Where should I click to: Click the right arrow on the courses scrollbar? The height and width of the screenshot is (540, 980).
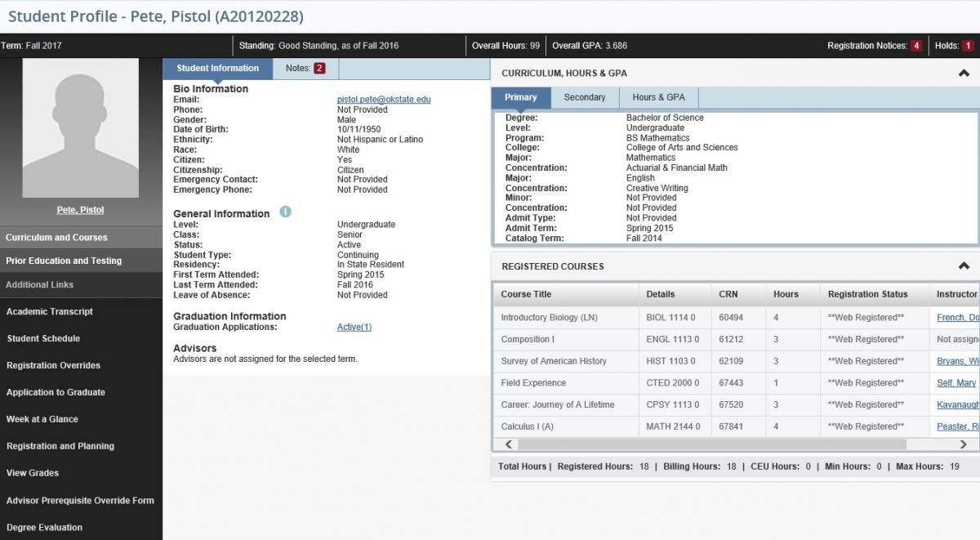(x=964, y=444)
